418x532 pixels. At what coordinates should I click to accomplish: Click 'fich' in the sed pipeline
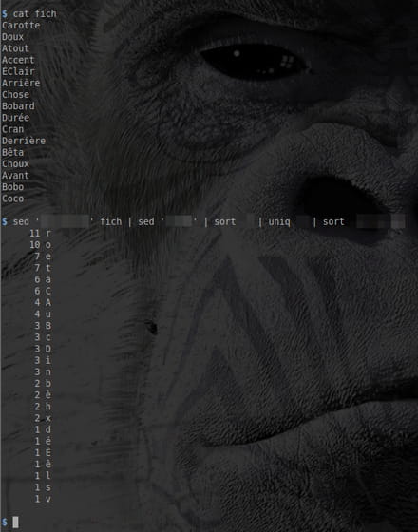111,222
